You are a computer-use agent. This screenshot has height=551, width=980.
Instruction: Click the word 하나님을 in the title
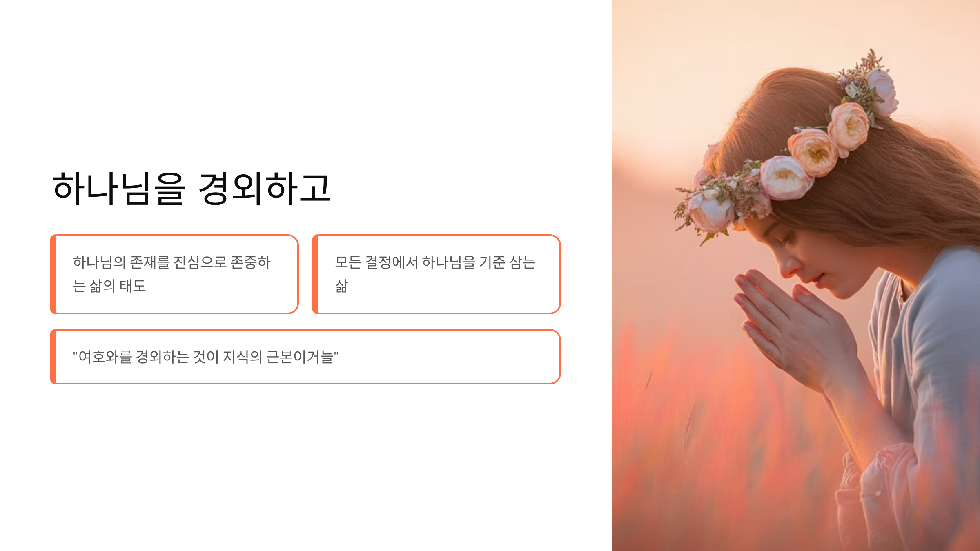coord(119,188)
